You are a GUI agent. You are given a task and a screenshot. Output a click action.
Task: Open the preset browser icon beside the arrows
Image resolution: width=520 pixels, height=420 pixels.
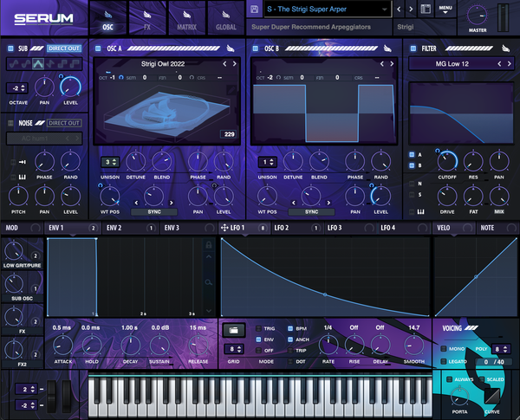426,10
